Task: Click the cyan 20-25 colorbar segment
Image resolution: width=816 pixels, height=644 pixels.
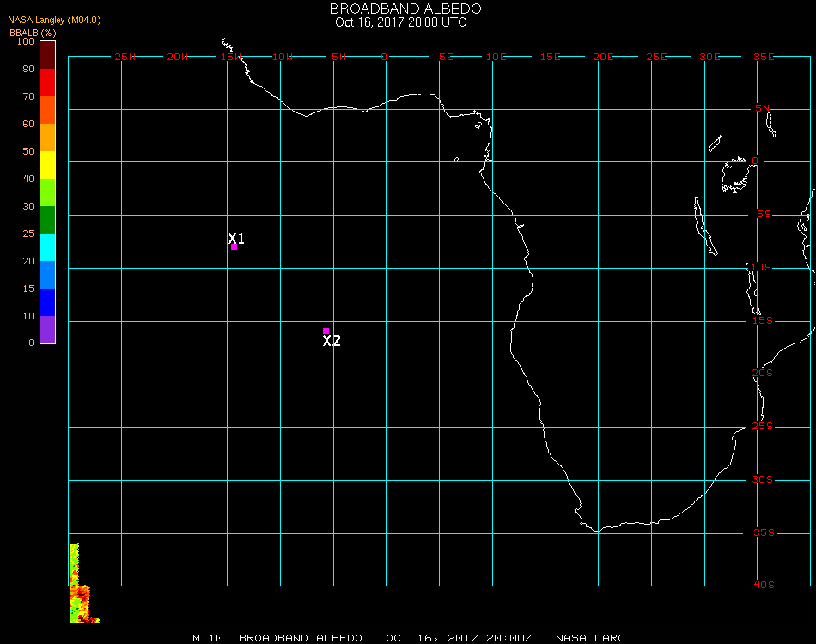Action: click(x=47, y=247)
